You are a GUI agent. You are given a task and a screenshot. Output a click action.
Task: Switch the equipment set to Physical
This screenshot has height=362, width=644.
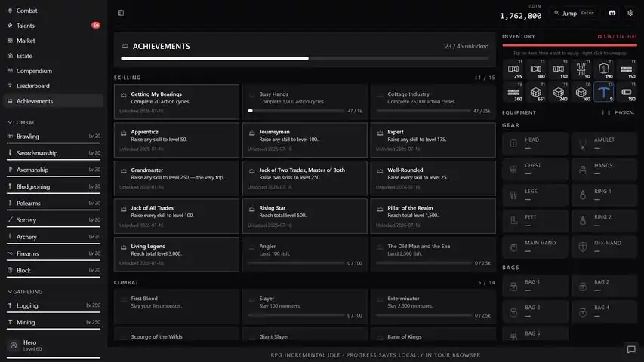point(624,112)
